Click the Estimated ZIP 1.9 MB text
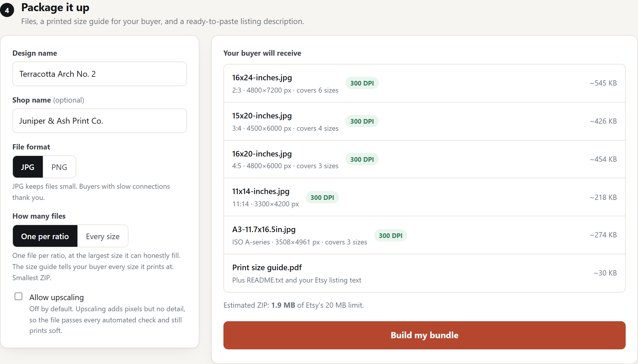638x364 pixels. coord(293,305)
